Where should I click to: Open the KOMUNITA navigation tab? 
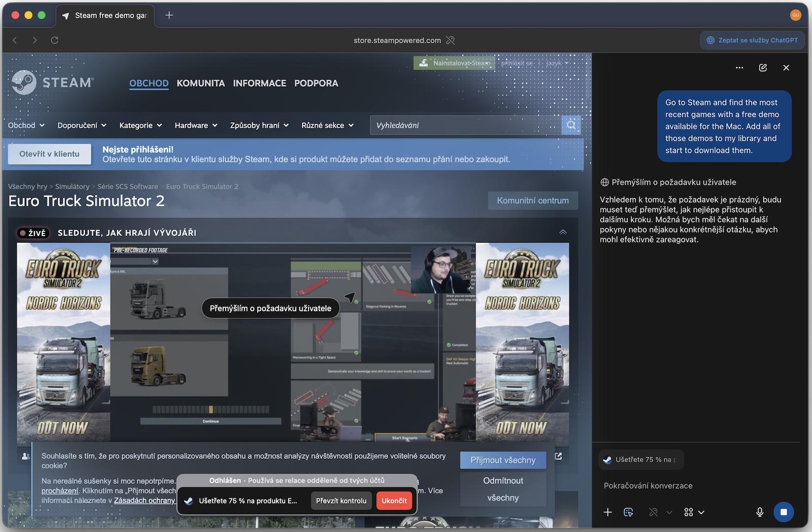tap(200, 83)
